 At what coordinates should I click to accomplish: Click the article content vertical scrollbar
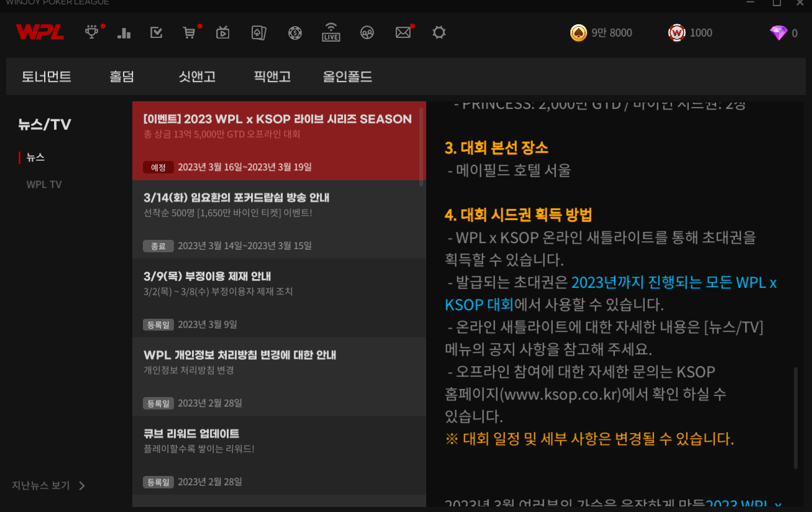point(795,418)
